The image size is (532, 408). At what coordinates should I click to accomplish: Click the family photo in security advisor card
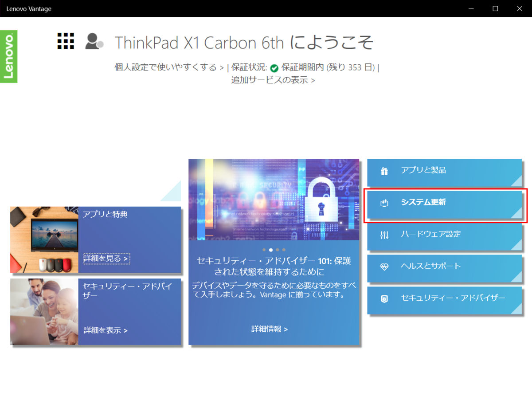click(44, 312)
